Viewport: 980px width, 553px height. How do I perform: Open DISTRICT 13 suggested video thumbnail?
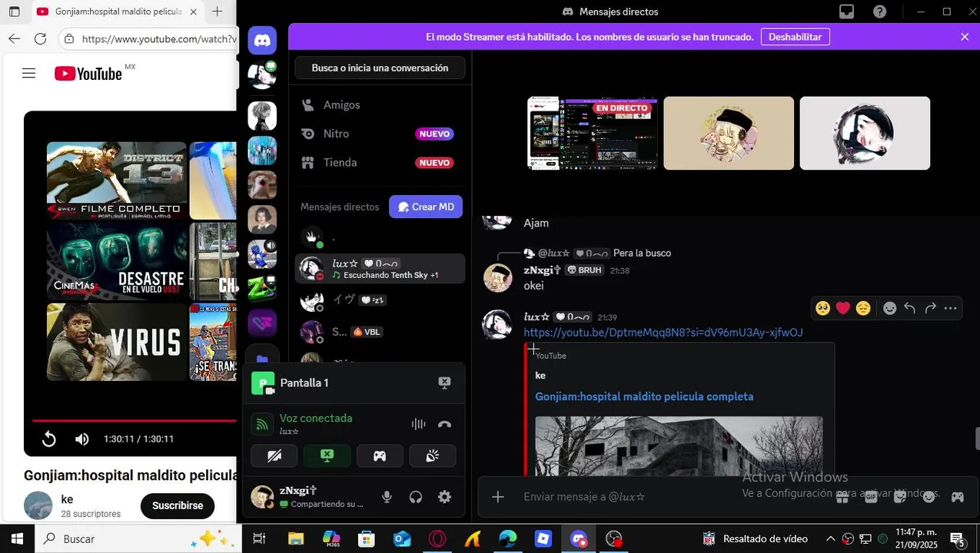[117, 180]
